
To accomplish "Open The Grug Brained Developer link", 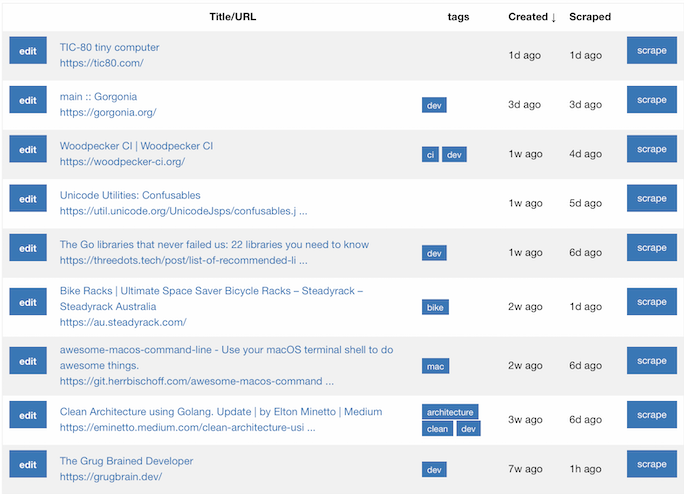I will [126, 461].
